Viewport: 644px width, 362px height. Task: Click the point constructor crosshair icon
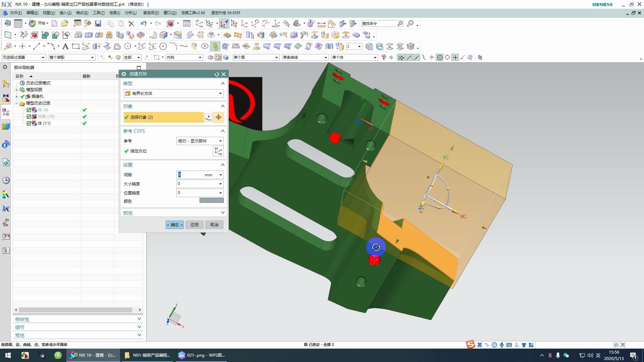pos(218,117)
